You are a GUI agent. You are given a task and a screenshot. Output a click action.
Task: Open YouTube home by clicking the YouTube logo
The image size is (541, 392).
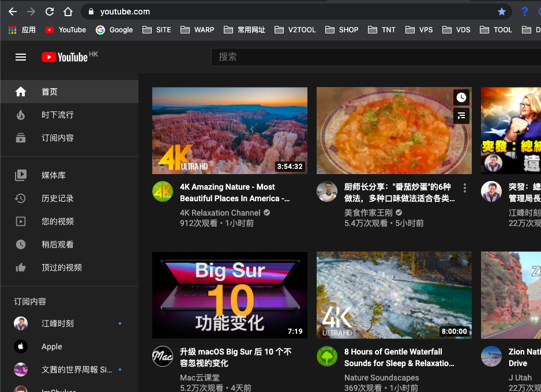[63, 56]
